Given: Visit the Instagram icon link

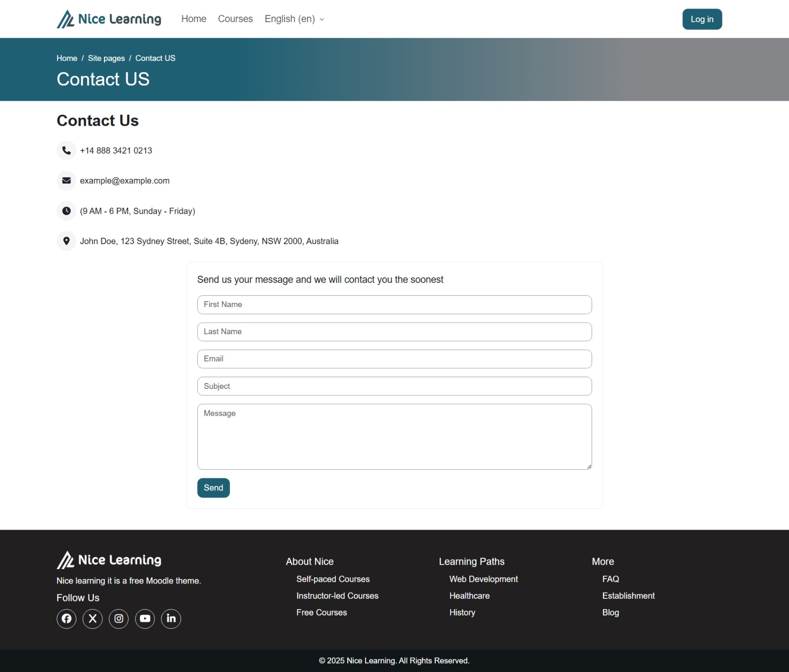Looking at the screenshot, I should tap(119, 619).
